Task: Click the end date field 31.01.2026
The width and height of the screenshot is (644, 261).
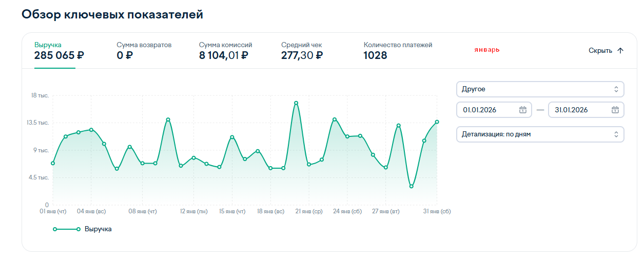Action: pyautogui.click(x=586, y=110)
